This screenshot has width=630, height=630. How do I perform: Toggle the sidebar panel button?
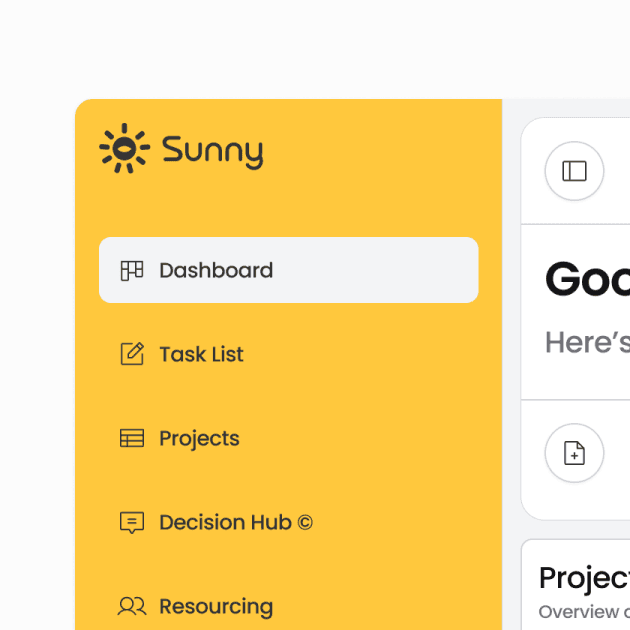pos(574,171)
